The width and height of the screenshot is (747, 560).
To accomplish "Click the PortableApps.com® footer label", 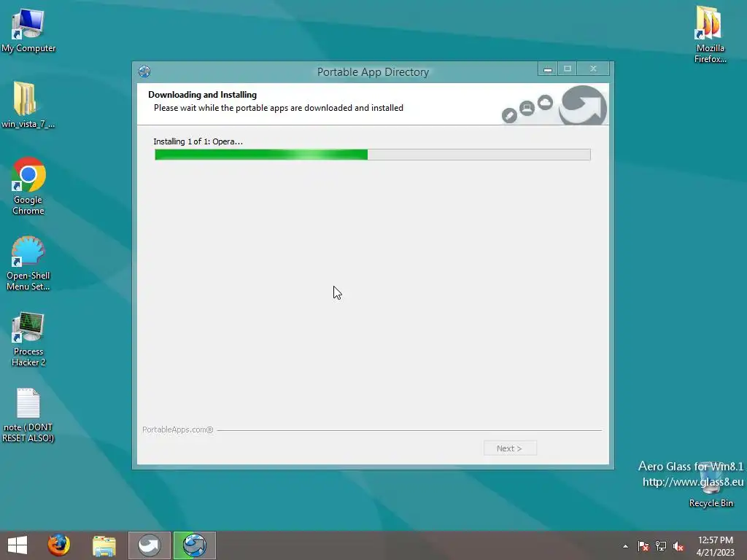I will [x=178, y=429].
